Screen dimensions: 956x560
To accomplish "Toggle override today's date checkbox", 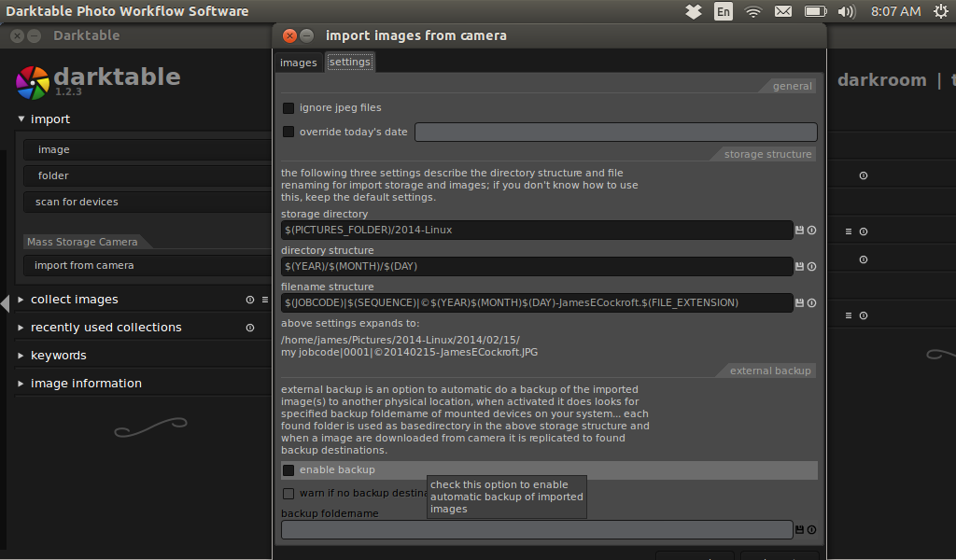I will (x=288, y=133).
